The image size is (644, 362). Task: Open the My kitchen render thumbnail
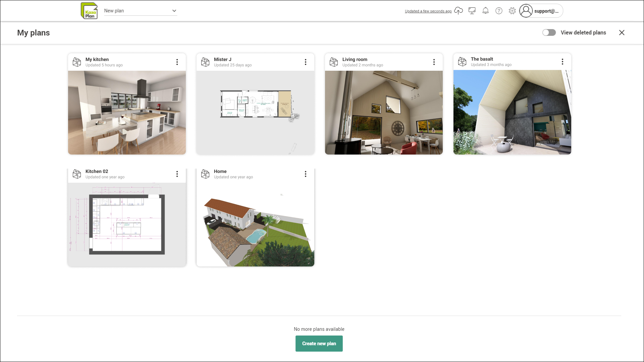[x=127, y=113]
